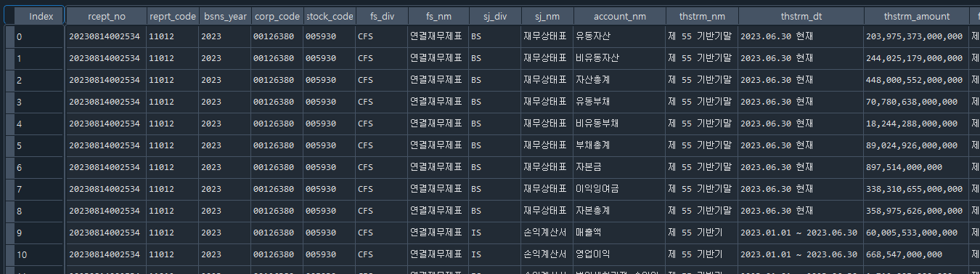Select amount cell 358,975,626,000,000
Viewport: 980px width, 274px height.
[x=917, y=211]
